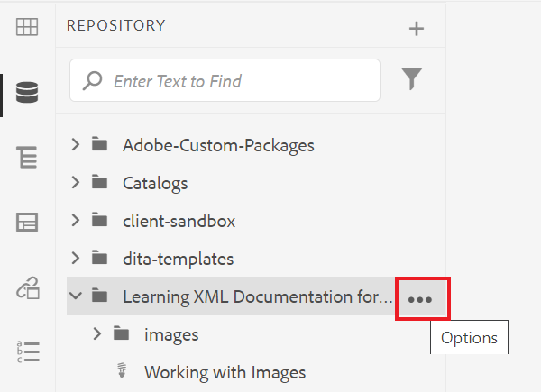Image resolution: width=541 pixels, height=392 pixels.
Task: Open the numbered list panel in sidebar
Action: pos(27,351)
